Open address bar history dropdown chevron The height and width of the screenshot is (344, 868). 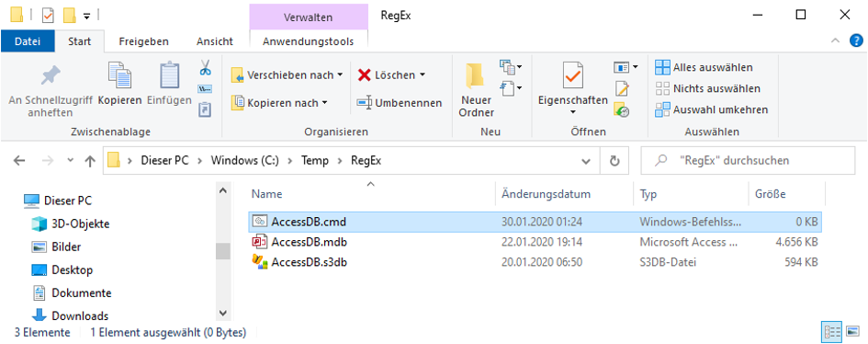(x=586, y=161)
